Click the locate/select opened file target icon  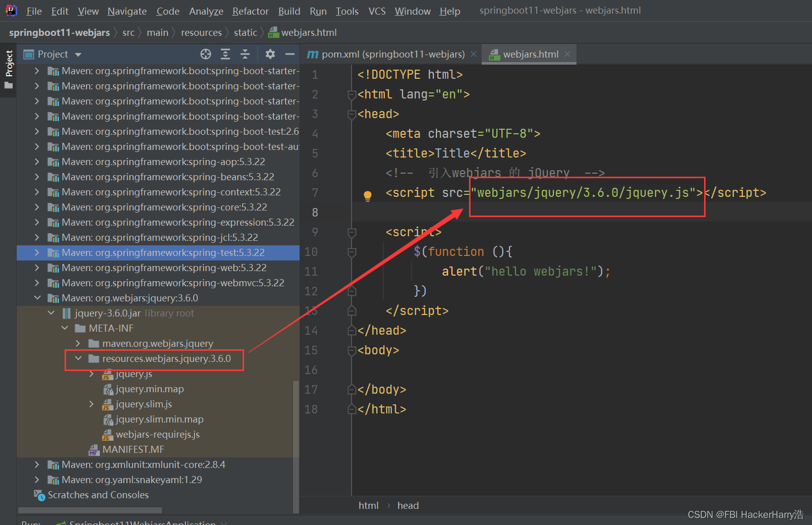205,54
